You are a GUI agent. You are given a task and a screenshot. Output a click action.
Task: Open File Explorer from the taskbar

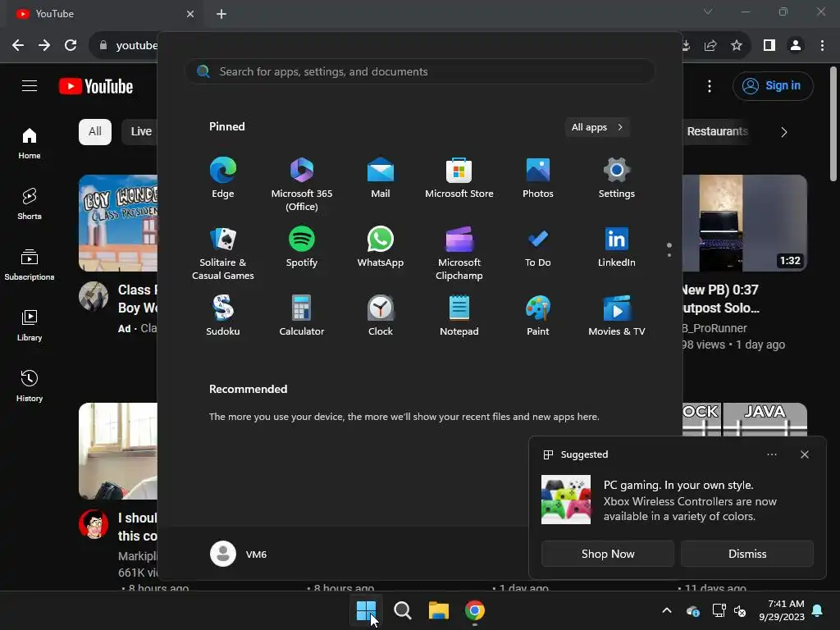pyautogui.click(x=438, y=610)
